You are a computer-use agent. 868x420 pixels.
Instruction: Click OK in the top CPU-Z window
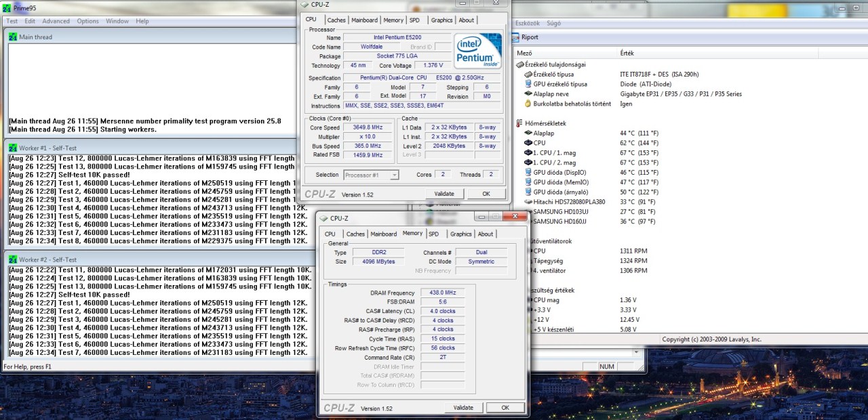486,194
